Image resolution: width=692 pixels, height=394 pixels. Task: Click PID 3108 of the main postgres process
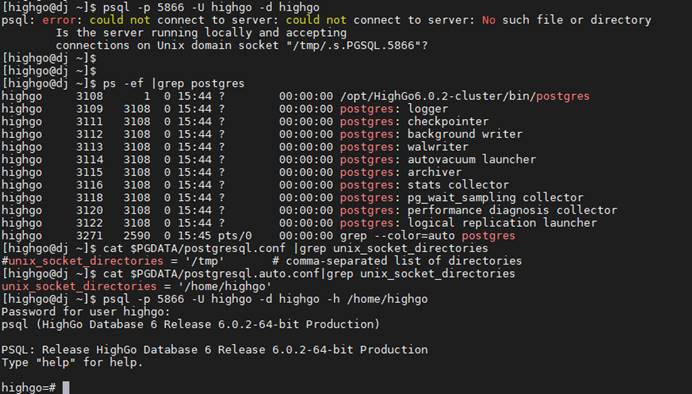point(89,96)
